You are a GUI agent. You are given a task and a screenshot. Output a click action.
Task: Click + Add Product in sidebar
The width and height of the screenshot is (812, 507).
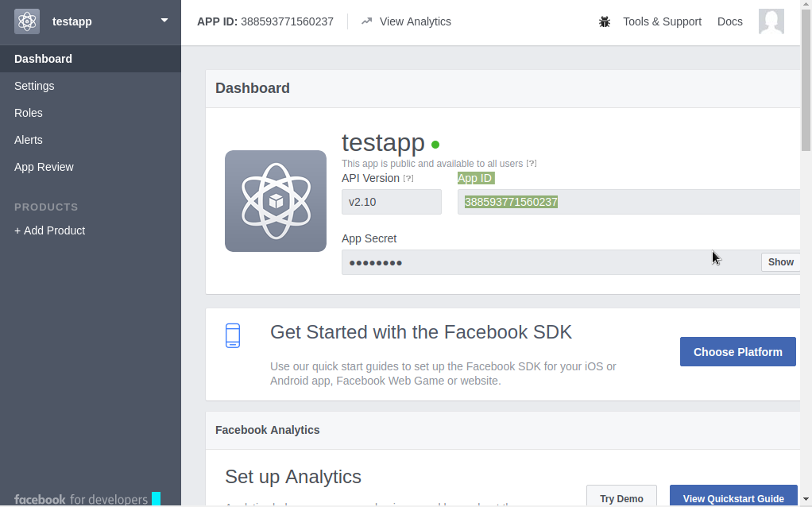tap(49, 230)
